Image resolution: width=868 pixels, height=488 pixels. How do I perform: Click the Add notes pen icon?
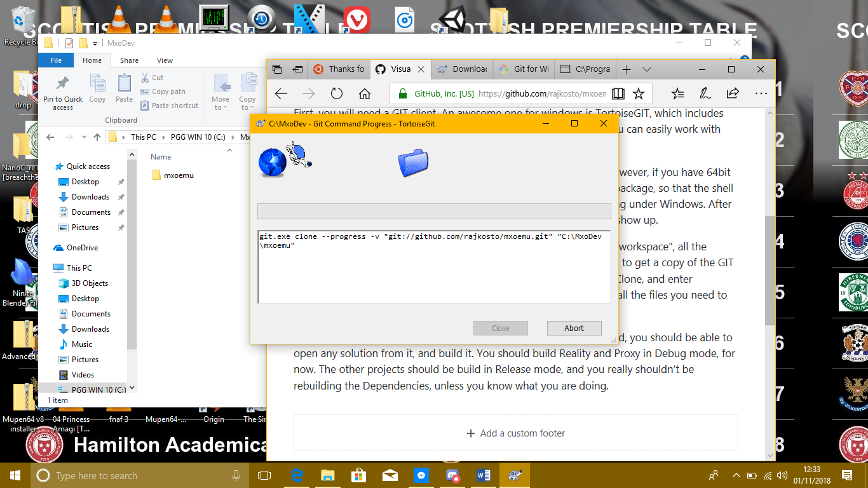pyautogui.click(x=705, y=93)
